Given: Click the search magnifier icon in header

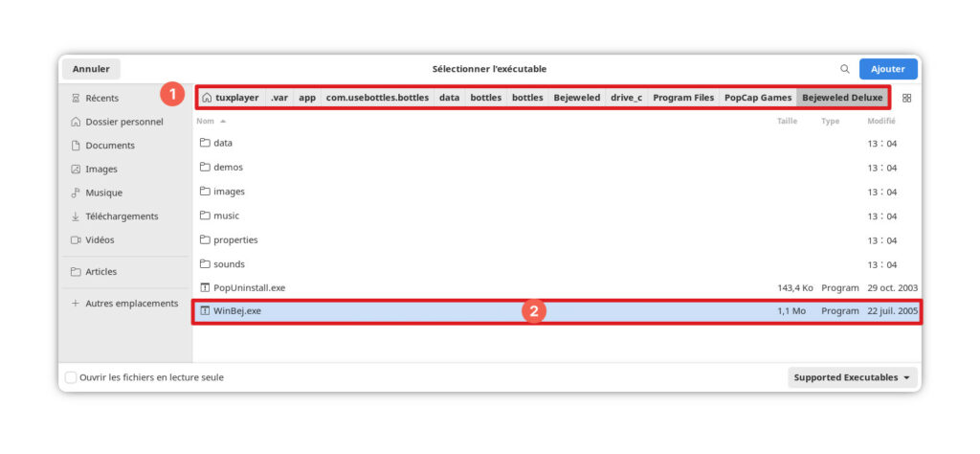Looking at the screenshot, I should pos(844,69).
